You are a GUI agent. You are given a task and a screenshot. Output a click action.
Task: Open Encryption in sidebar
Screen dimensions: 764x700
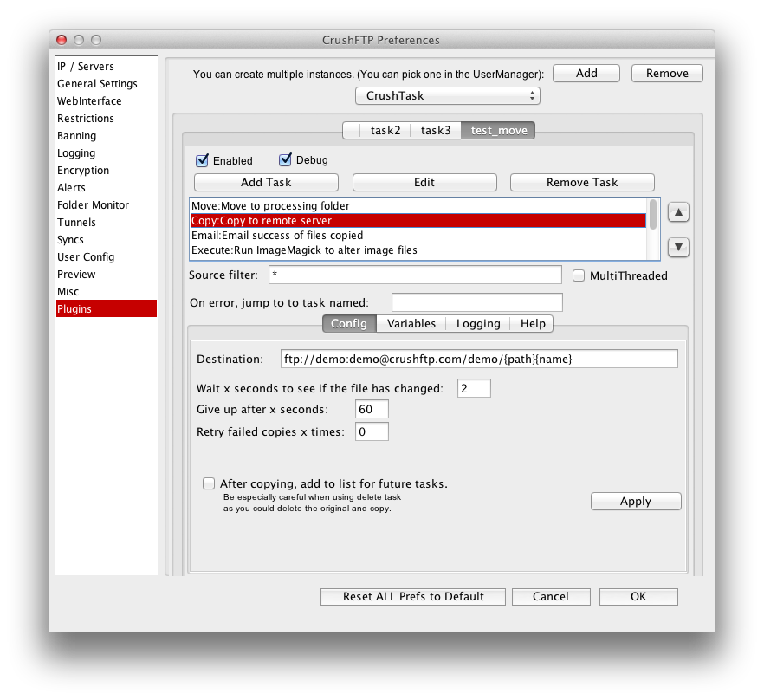tap(107, 170)
